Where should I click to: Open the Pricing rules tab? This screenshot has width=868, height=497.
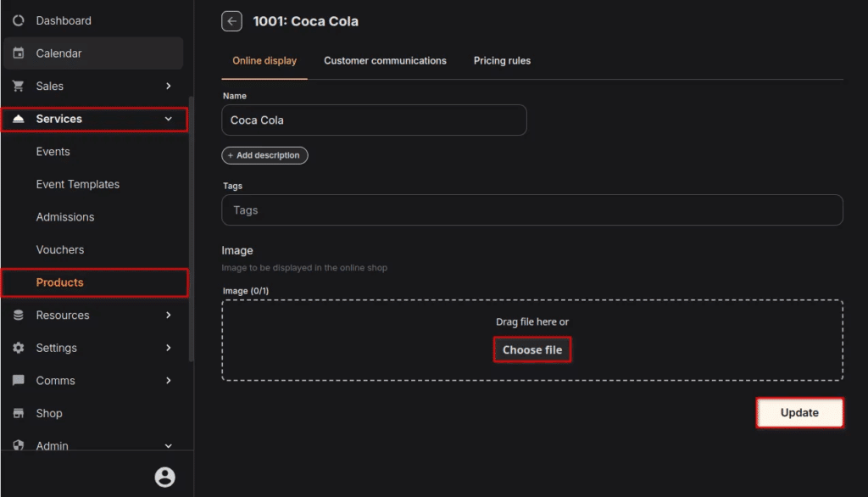(502, 61)
